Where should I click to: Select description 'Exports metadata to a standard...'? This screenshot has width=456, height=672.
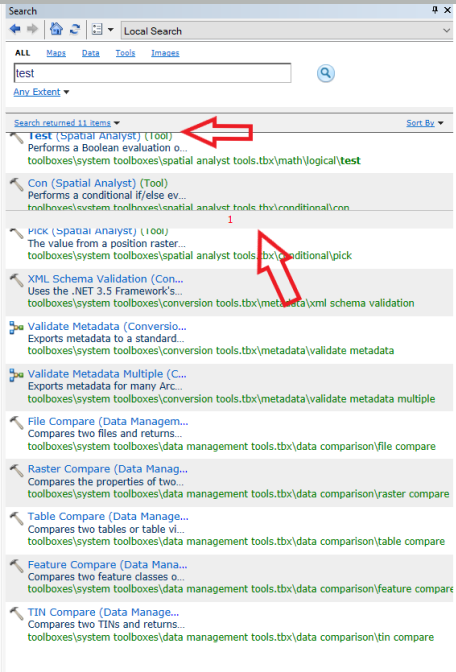[x=106, y=339]
